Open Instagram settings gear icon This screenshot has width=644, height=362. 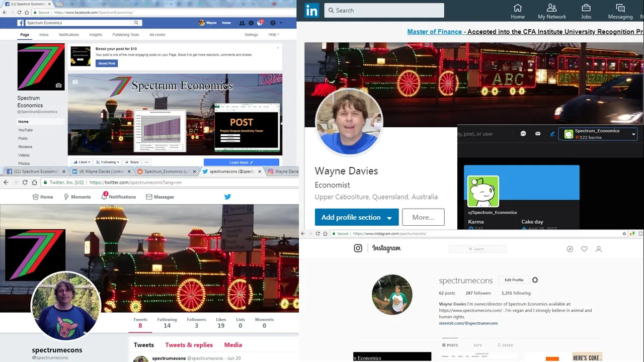pyautogui.click(x=535, y=280)
